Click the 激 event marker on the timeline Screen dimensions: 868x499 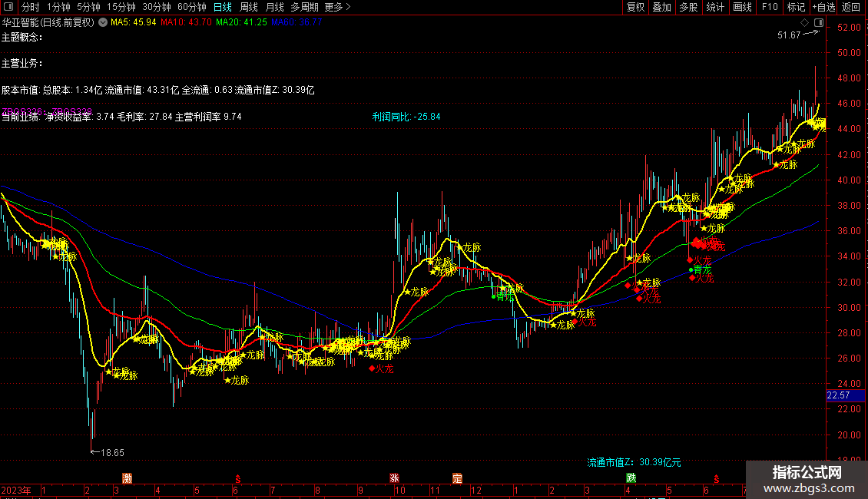(128, 478)
